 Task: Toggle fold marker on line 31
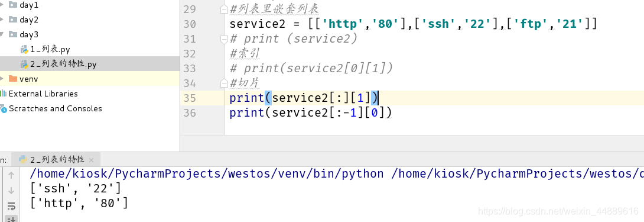224,39
